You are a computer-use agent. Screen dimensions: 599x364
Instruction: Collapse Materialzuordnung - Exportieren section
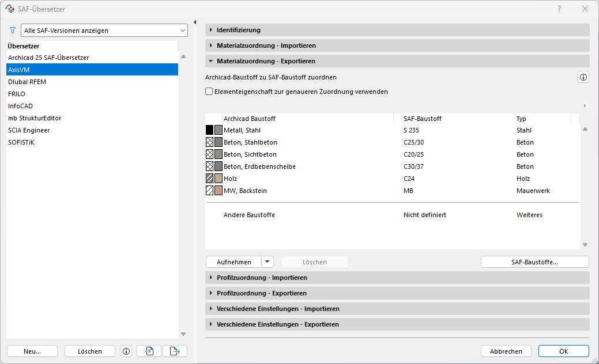397,61
